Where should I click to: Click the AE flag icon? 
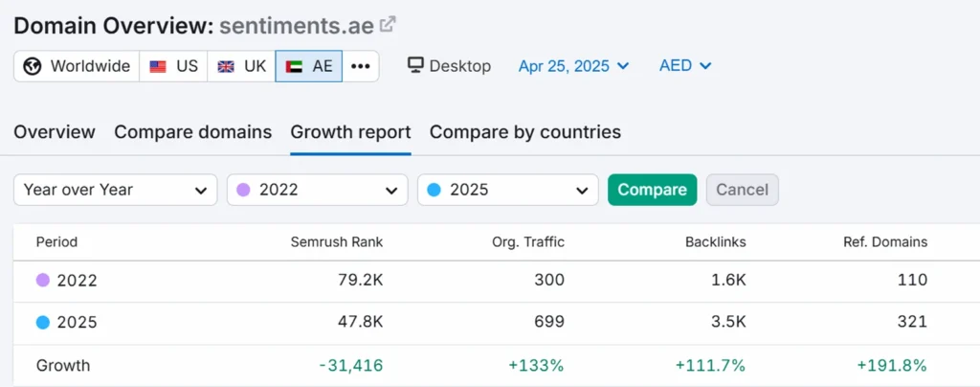click(294, 66)
